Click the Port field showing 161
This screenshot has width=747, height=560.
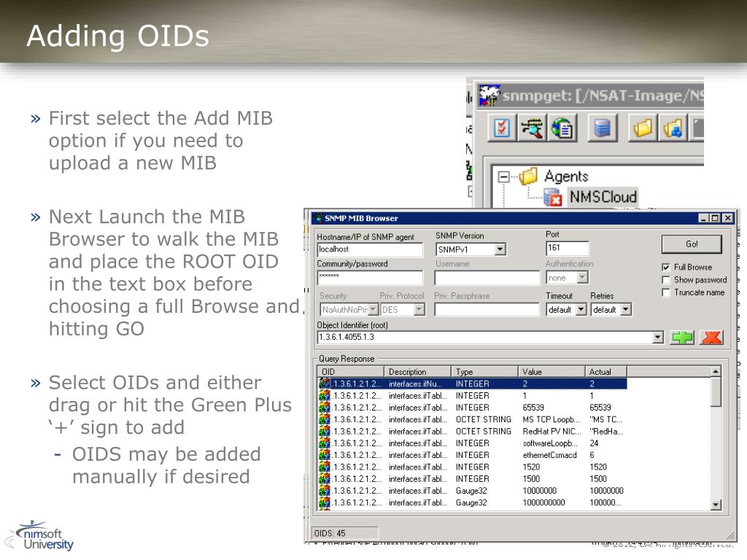567,248
